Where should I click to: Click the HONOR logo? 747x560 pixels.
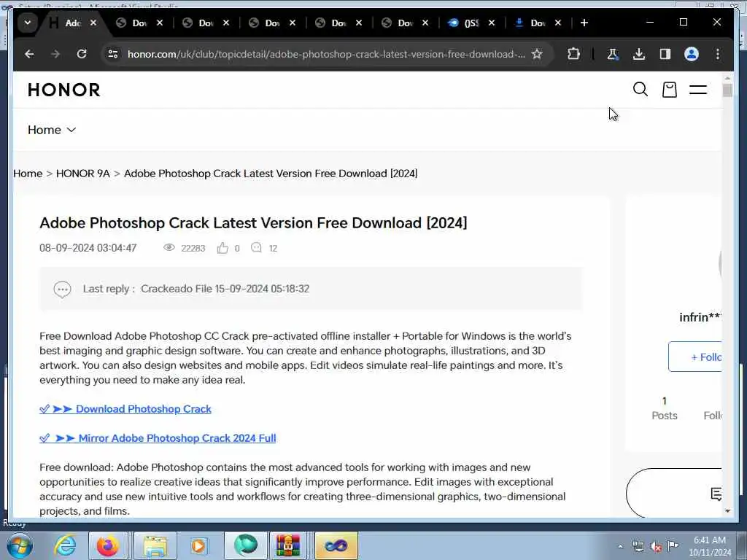[64, 90]
